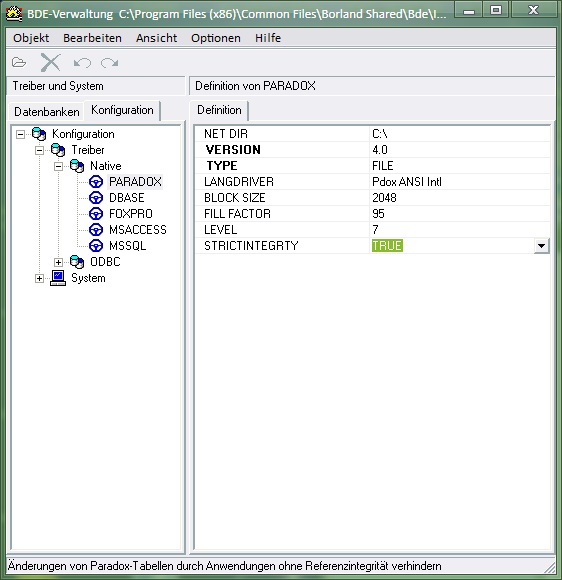The width and height of the screenshot is (562, 580).
Task: Click the highlighted TRUE value
Action: click(x=387, y=246)
